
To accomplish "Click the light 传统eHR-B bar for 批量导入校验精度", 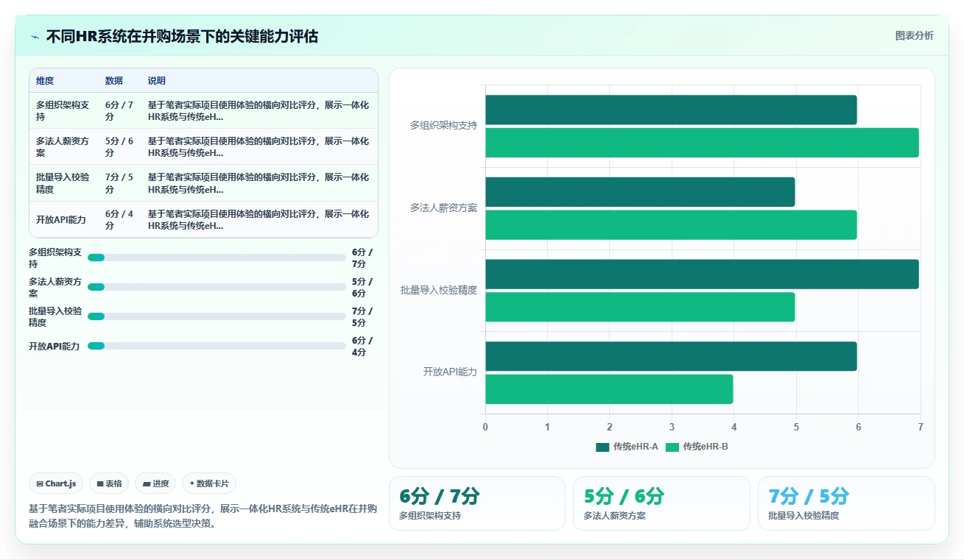I will coord(640,307).
